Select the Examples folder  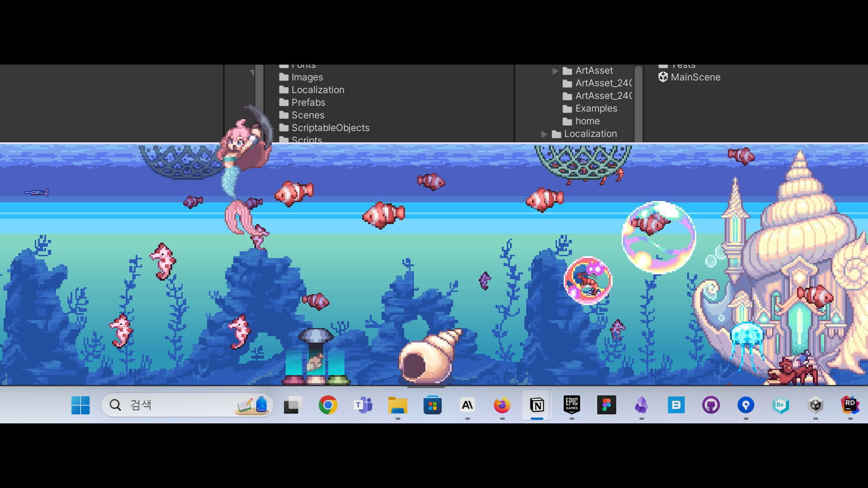point(596,108)
